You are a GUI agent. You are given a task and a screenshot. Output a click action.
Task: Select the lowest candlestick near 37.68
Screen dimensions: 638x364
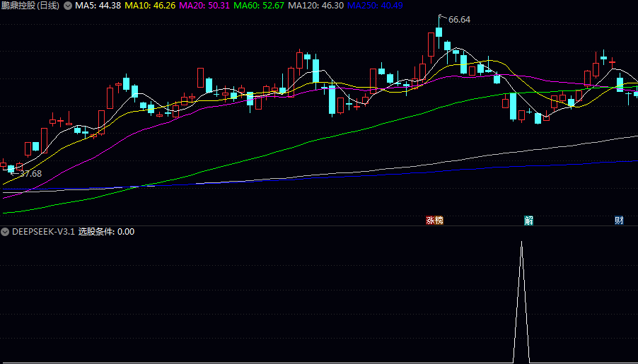coord(11,168)
